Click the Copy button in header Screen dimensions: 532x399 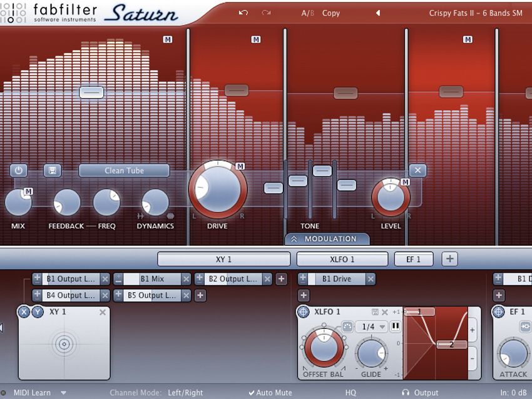coord(331,13)
